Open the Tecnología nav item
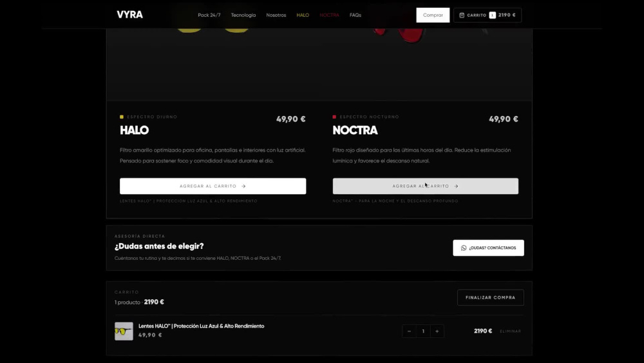The image size is (644, 363). (243, 15)
